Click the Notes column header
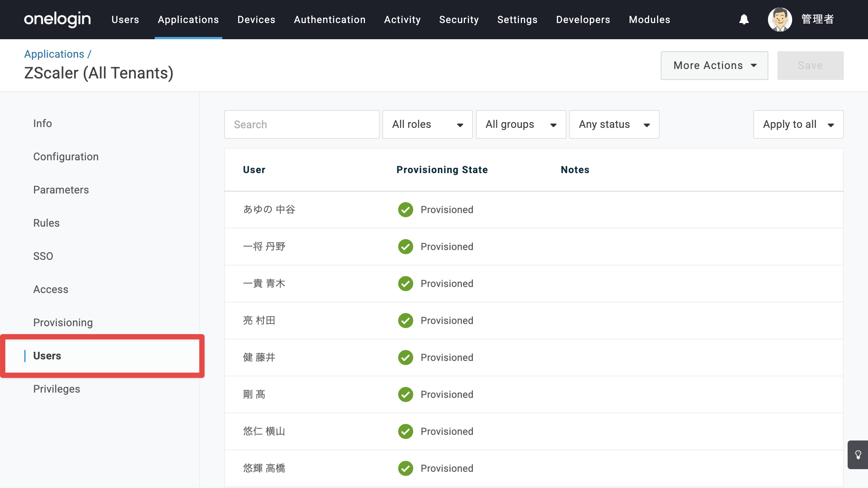Image resolution: width=868 pixels, height=488 pixels. coord(575,170)
